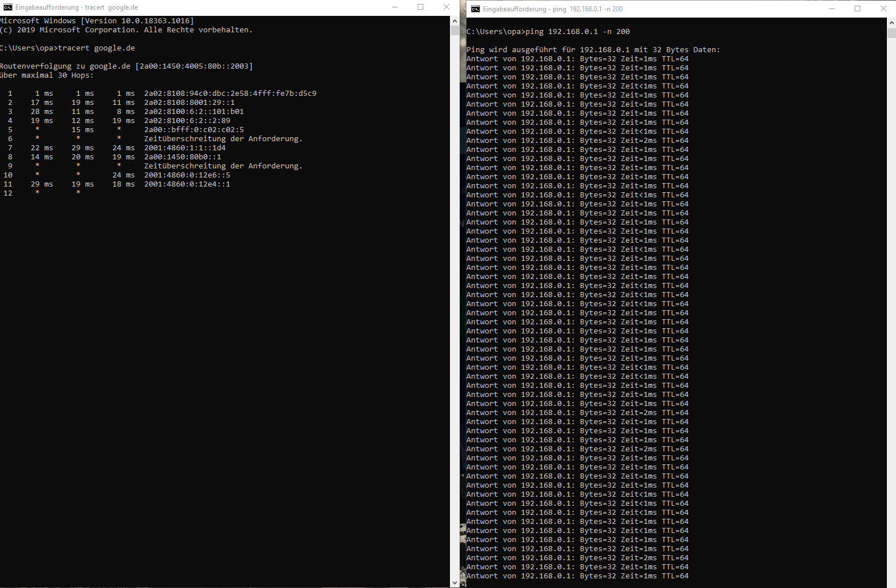Image resolution: width=896 pixels, height=588 pixels.
Task: Click the '(c) 2019 Microsoft Corporation' copyright line
Action: (x=126, y=30)
